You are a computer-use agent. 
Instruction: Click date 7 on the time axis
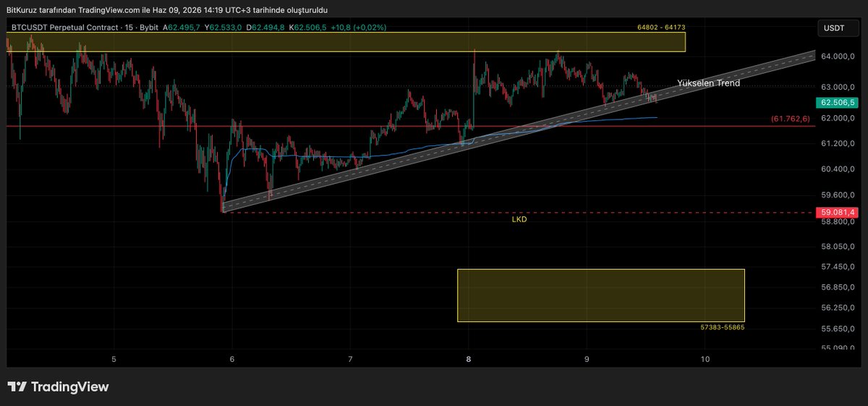[x=350, y=359]
